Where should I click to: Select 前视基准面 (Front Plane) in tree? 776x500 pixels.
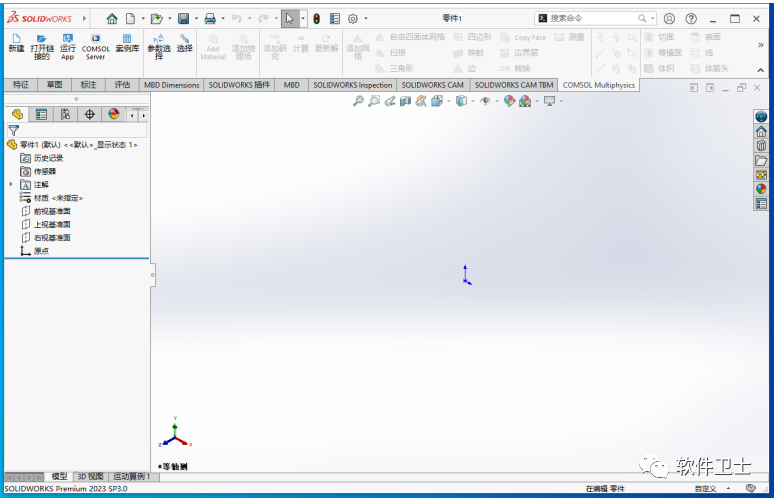(x=46, y=211)
